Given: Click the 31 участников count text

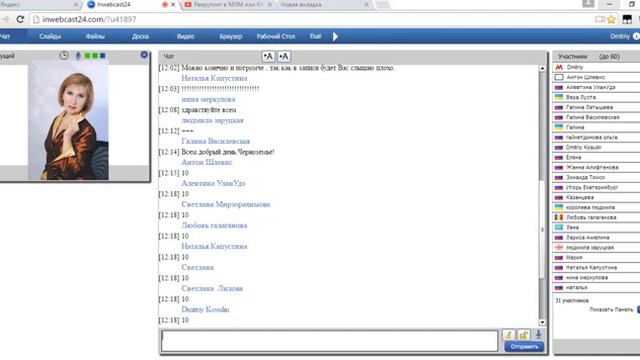Looking at the screenshot, I should point(572,300).
